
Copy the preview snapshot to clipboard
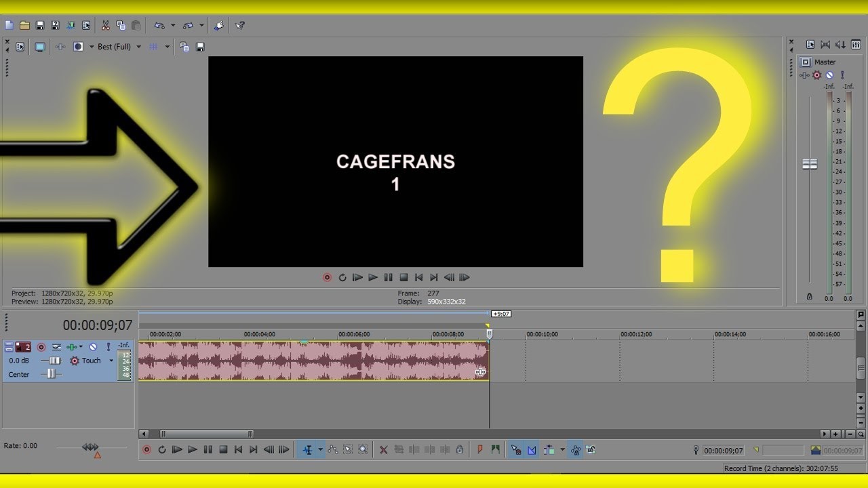tap(184, 47)
